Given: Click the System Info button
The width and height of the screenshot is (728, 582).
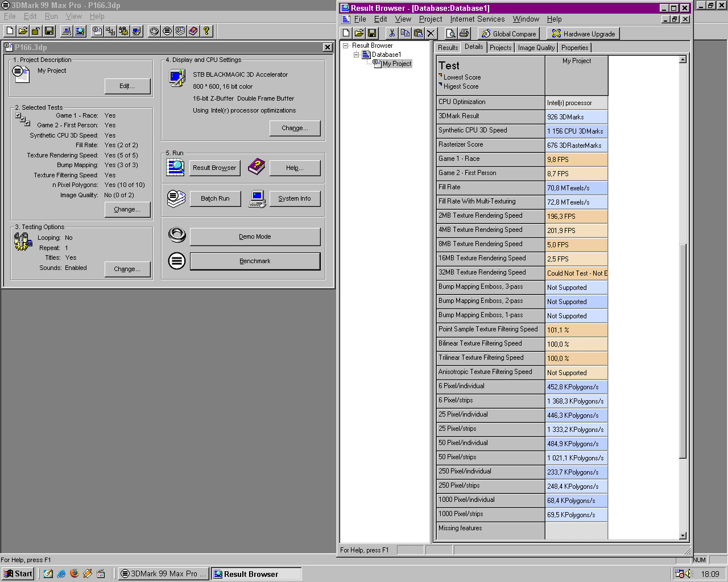Looking at the screenshot, I should point(295,198).
